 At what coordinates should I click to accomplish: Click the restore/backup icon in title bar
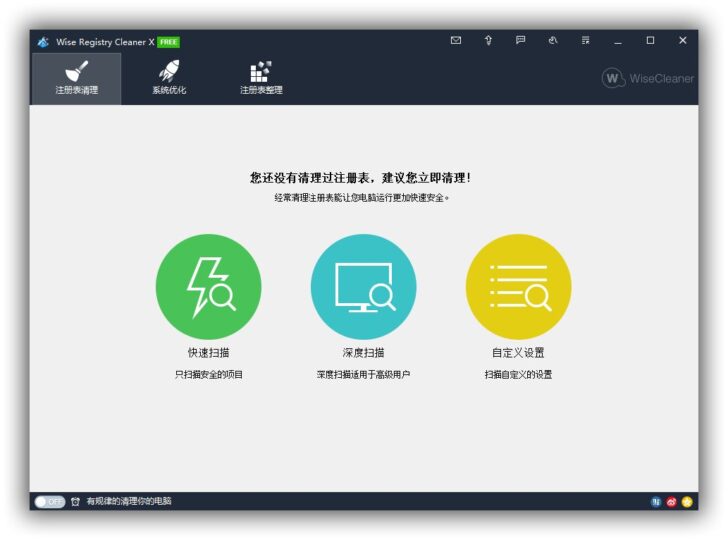pyautogui.click(x=552, y=41)
